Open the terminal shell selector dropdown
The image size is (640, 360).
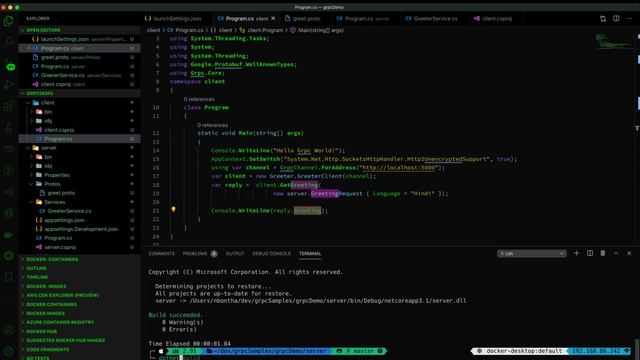coord(532,253)
